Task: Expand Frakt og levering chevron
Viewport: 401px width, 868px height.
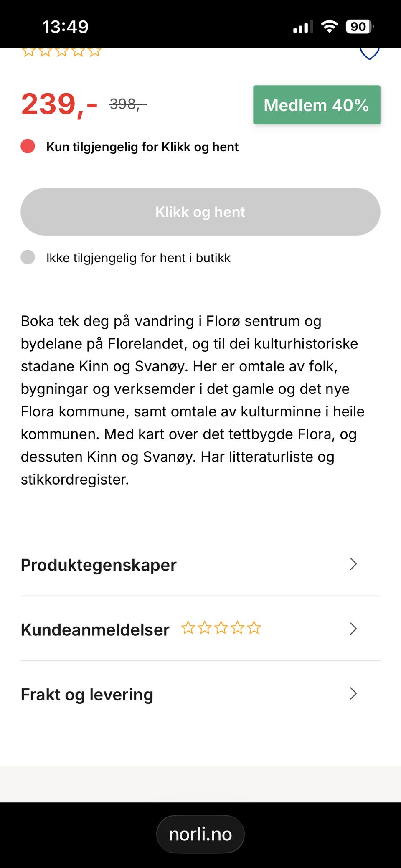Action: [353, 693]
